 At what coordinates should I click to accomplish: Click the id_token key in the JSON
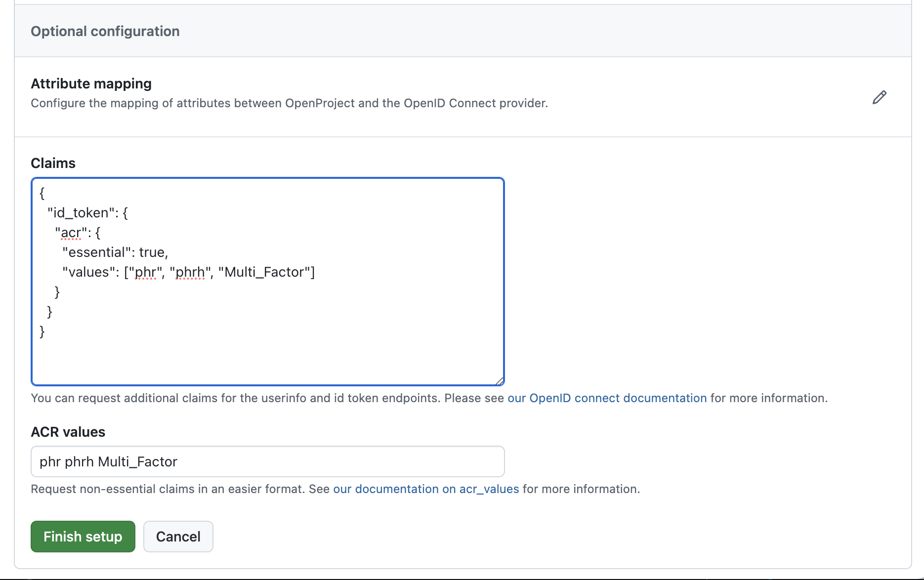point(79,212)
